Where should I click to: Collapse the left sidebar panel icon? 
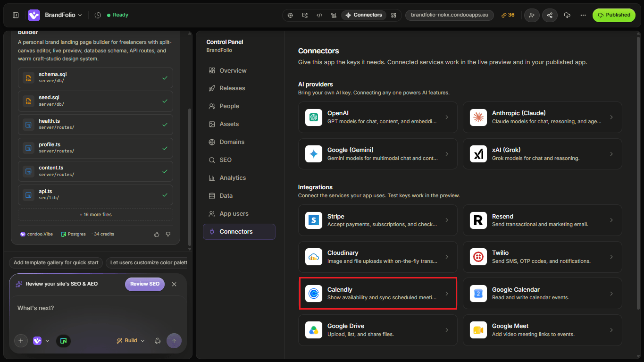coord(16,15)
